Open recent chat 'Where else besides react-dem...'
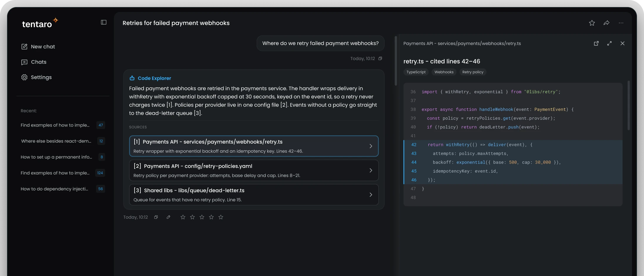The height and width of the screenshot is (276, 644). pos(63,141)
